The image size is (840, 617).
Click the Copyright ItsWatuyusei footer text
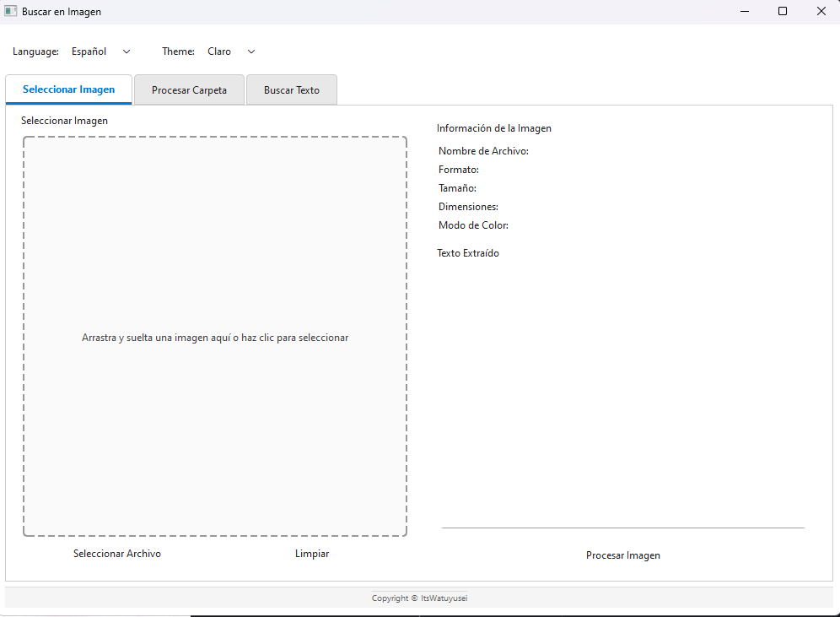[419, 598]
